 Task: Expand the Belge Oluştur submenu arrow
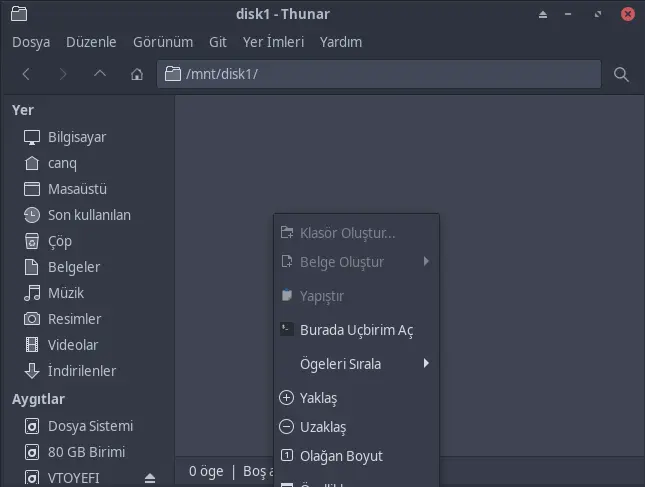[426, 262]
